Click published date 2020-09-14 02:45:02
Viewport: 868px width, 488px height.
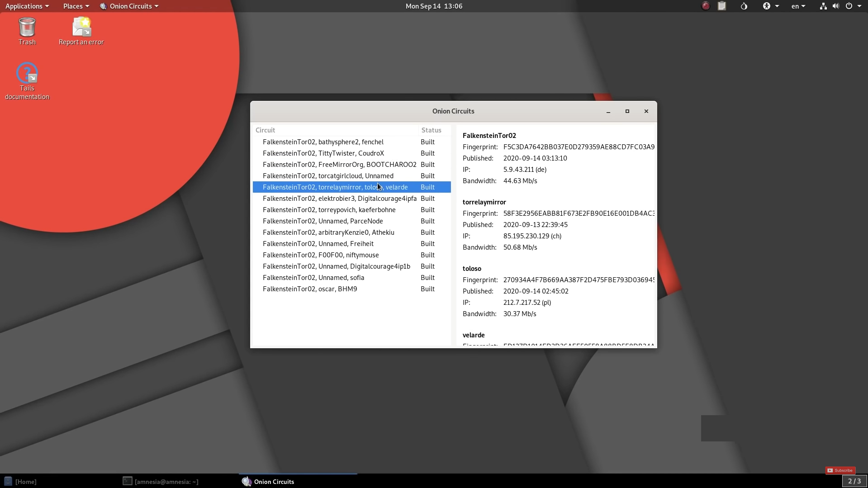point(536,291)
